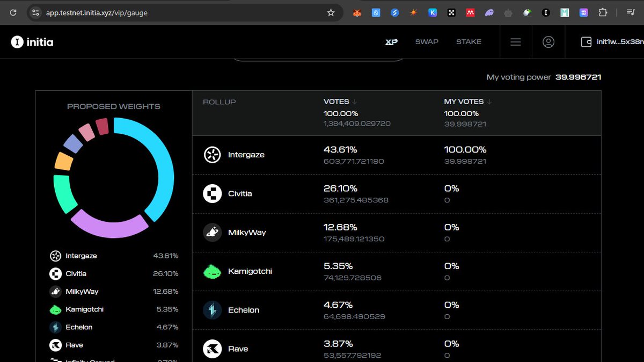Open the purple rounded-square extension
This screenshot has width=644, height=362.
[583, 12]
